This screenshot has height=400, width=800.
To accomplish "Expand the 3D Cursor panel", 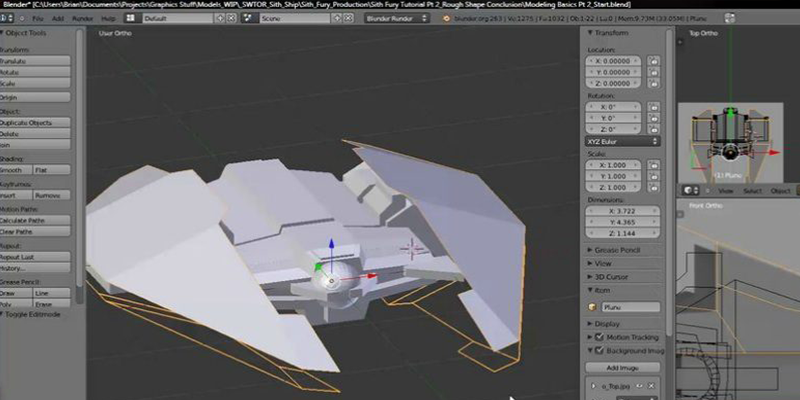I will click(x=590, y=277).
